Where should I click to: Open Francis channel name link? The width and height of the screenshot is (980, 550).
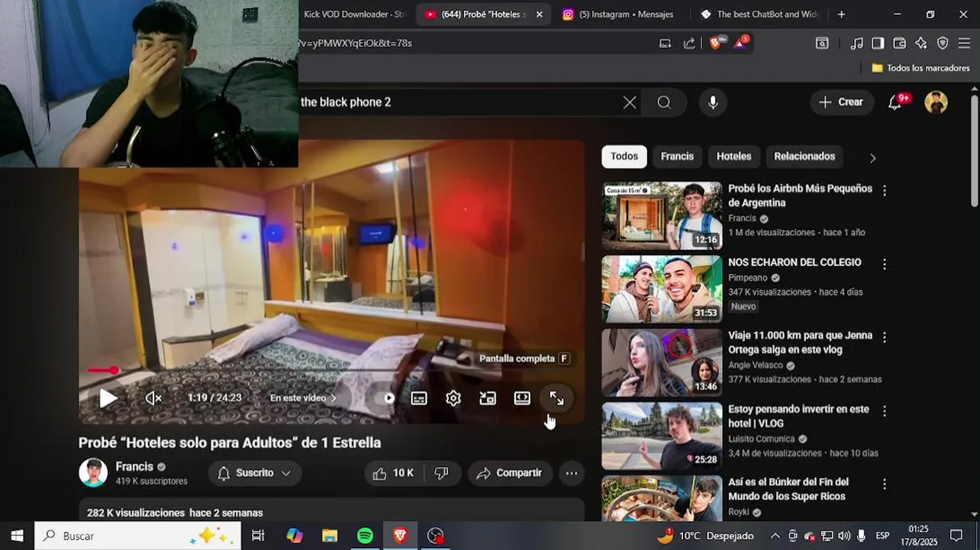click(x=134, y=467)
